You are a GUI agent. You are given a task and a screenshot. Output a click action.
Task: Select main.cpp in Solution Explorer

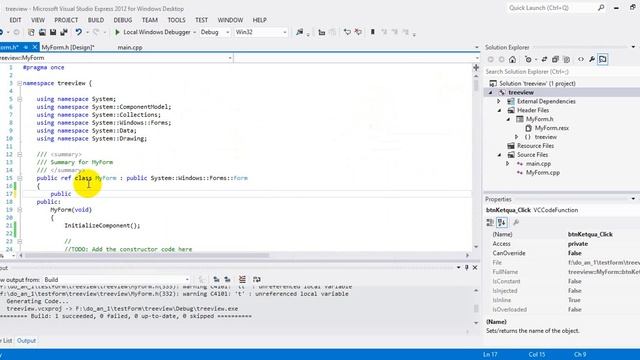click(x=538, y=164)
